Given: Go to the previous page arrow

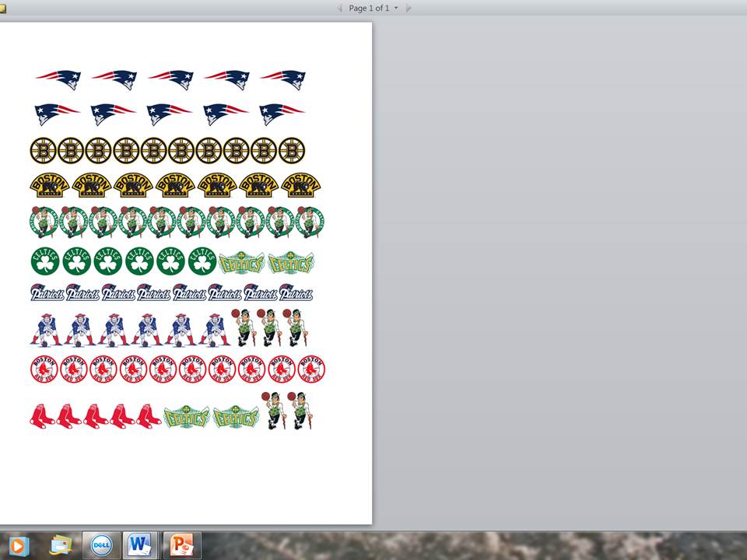Looking at the screenshot, I should tap(339, 8).
